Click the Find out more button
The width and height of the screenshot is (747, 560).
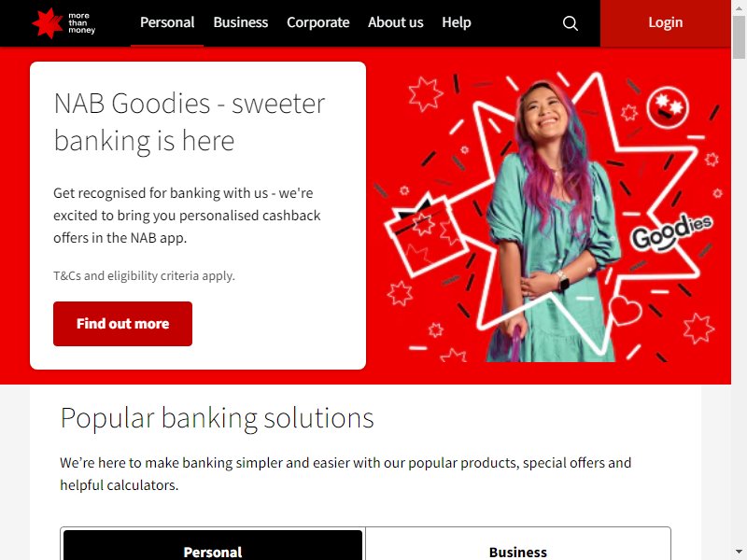click(x=123, y=324)
